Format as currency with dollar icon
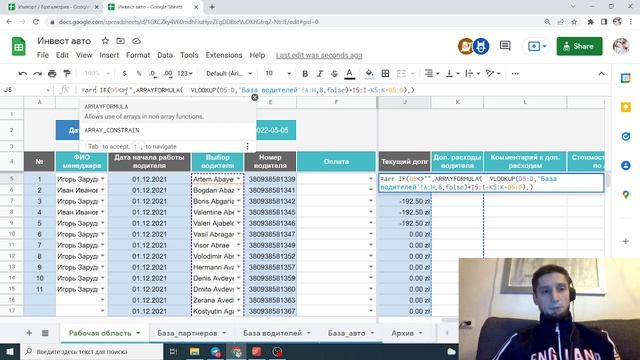This screenshot has width=640, height=360. pyautogui.click(x=124, y=73)
